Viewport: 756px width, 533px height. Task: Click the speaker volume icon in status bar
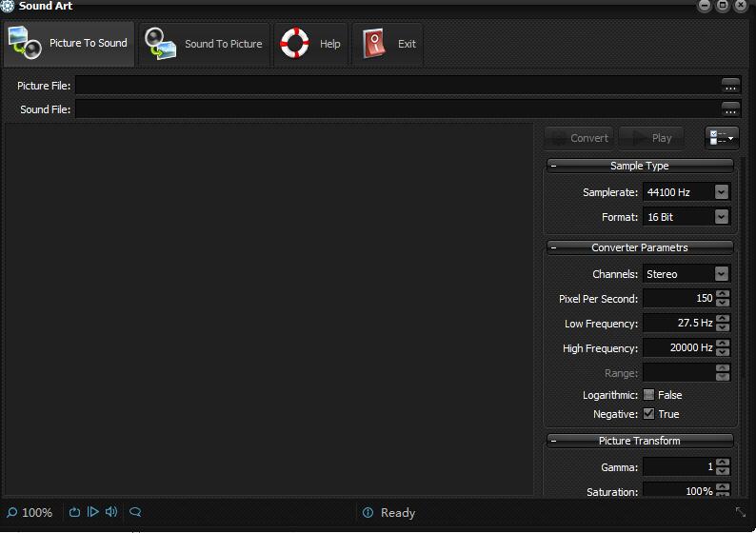(111, 512)
